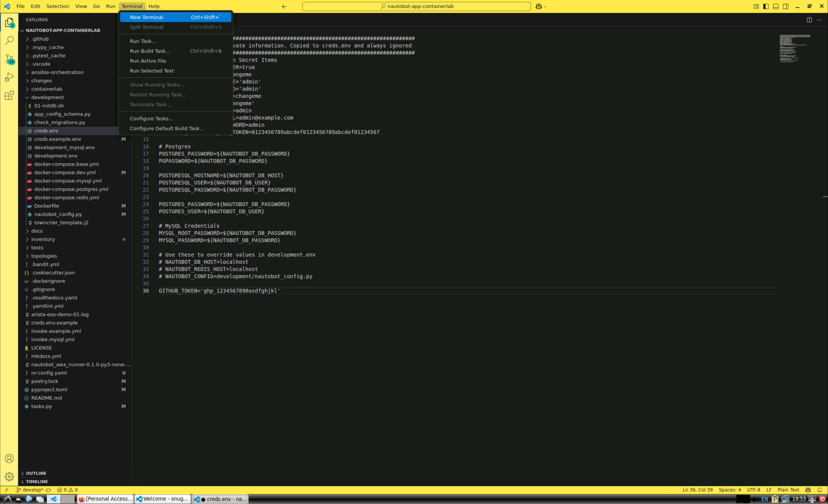The height and width of the screenshot is (504, 828).
Task: Expand the OUTLINE section
Action: 36,473
